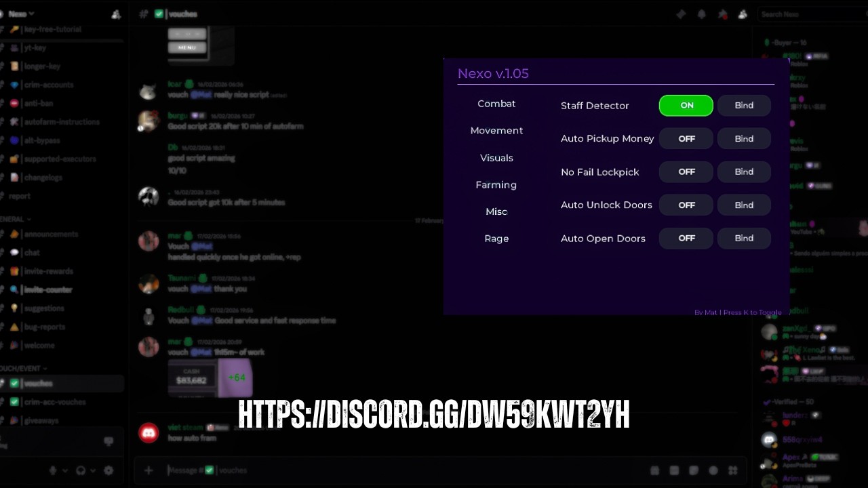Open the Visuals tab
868x488 pixels.
pos(496,158)
